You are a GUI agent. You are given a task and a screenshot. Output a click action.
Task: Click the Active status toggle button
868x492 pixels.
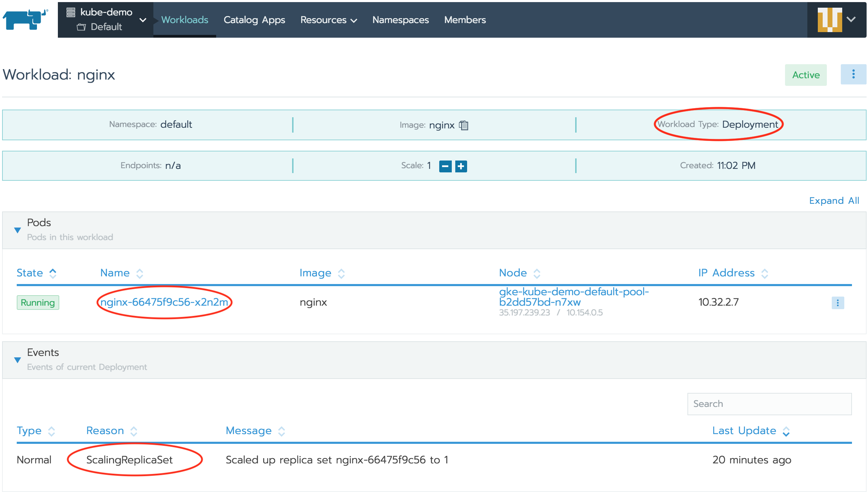tap(806, 75)
